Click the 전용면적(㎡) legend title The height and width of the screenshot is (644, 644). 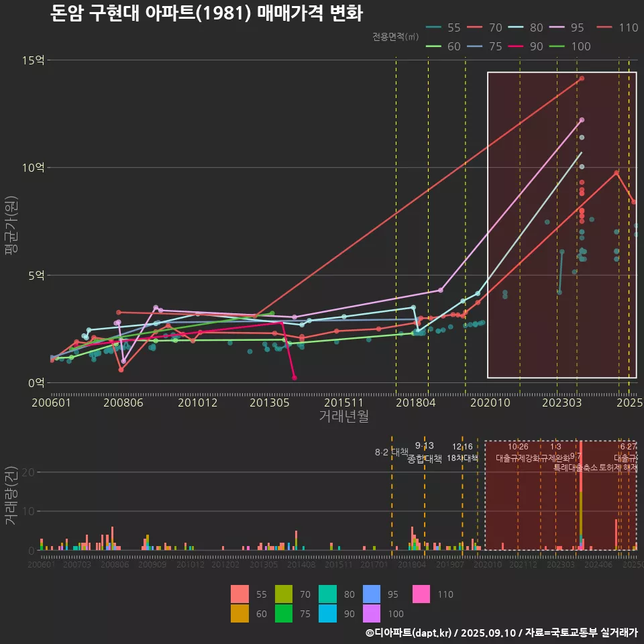click(395, 36)
